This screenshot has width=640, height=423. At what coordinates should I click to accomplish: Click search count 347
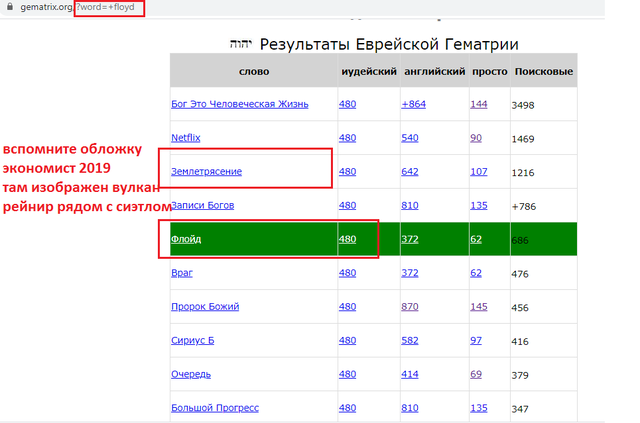tap(520, 409)
